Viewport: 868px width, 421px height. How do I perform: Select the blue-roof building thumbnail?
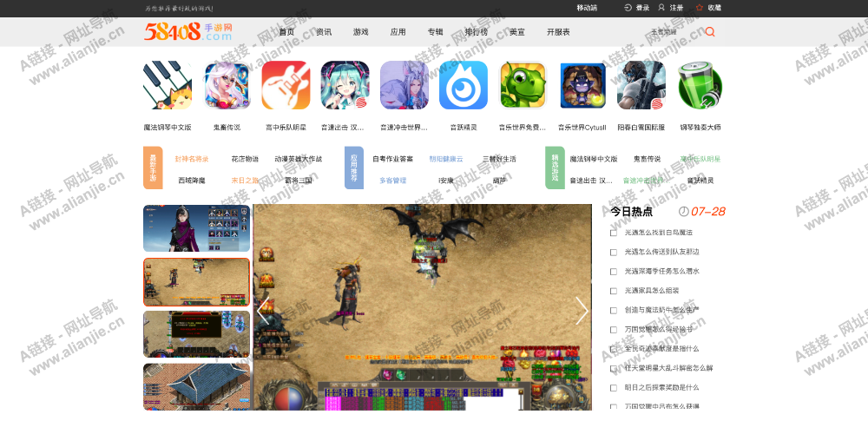coord(196,386)
